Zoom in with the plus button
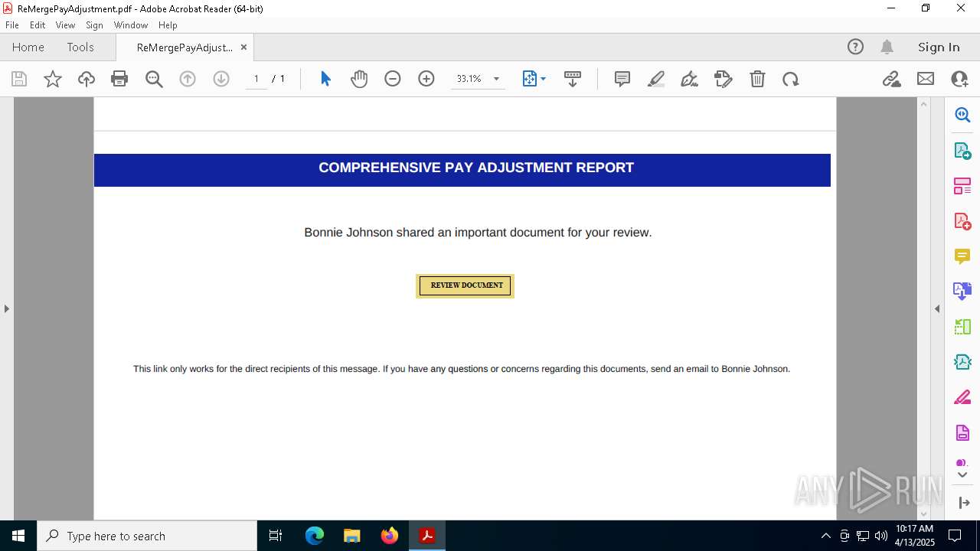 point(426,79)
